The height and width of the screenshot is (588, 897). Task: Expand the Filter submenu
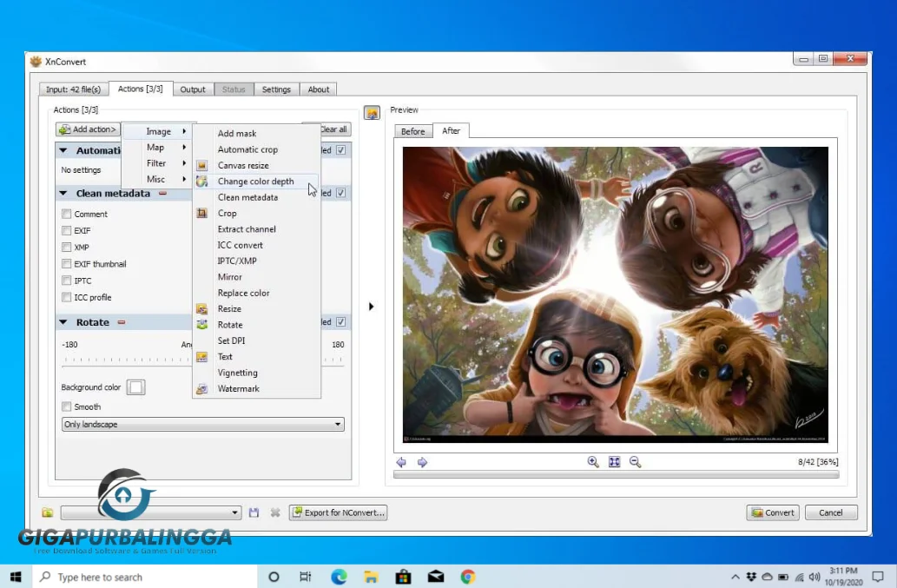pos(157,163)
